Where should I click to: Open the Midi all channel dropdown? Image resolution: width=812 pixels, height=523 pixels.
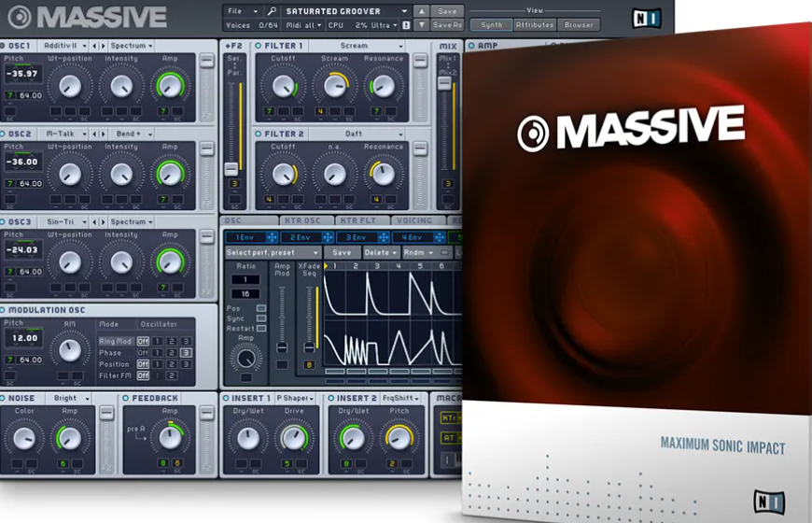click(x=303, y=25)
